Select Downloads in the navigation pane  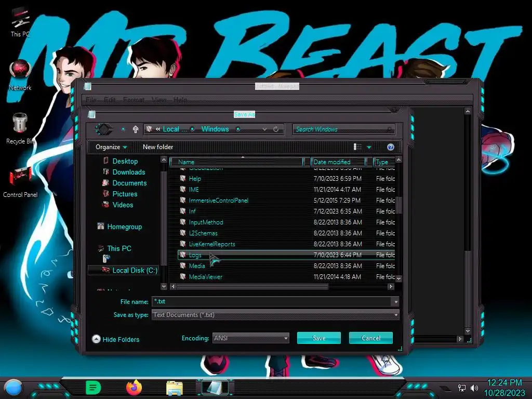click(x=129, y=172)
